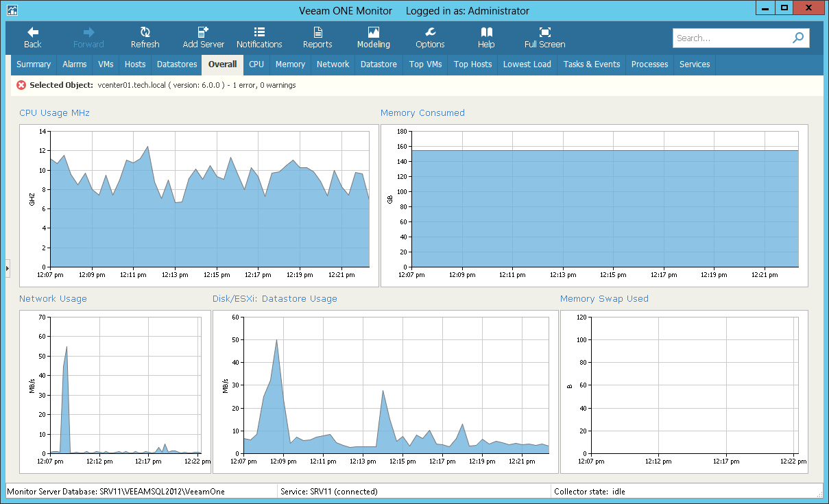Click the Collector state: idle status
This screenshot has height=504, width=829.
[590, 492]
